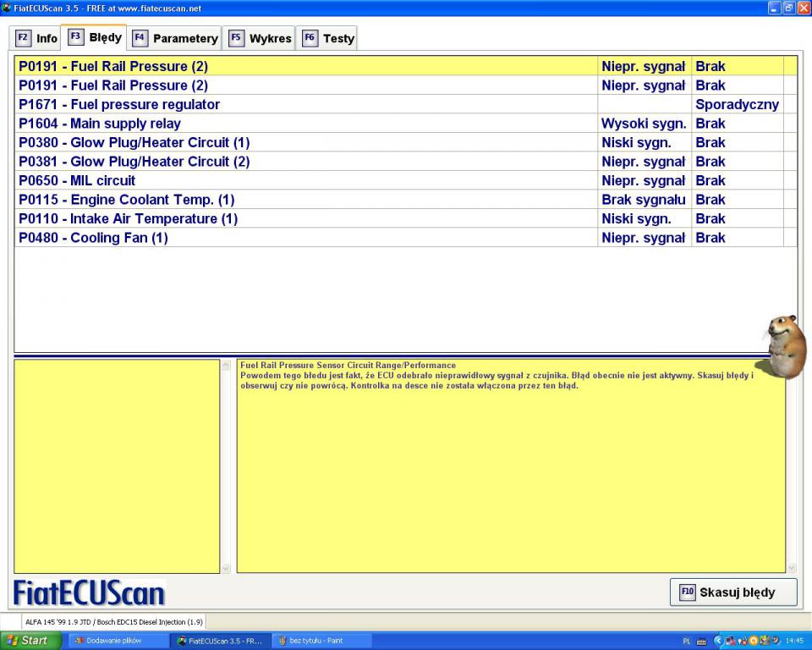Click the F2 key icon beside Info

coord(23,38)
